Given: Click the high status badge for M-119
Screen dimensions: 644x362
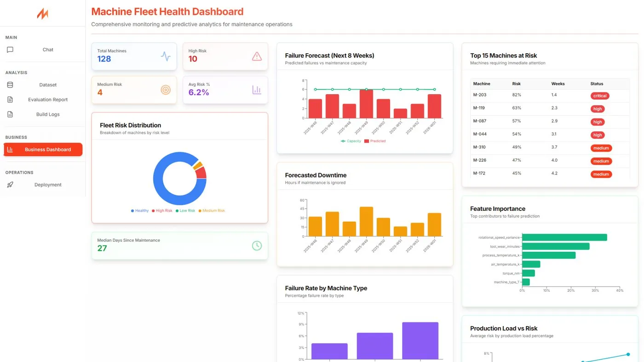Looking at the screenshot, I should point(598,109).
